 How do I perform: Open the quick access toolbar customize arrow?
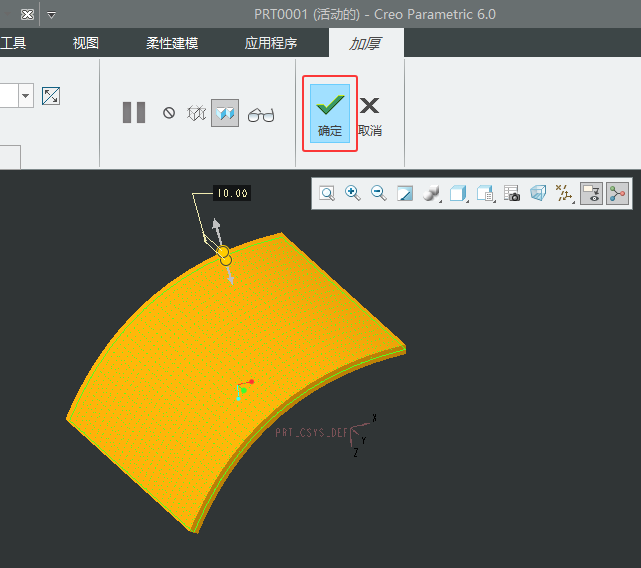tap(51, 15)
